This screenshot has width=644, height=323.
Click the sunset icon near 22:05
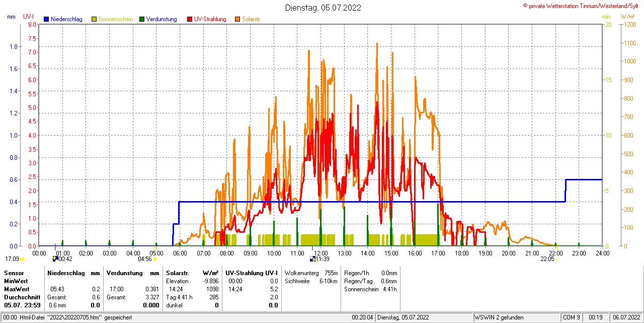557,259
